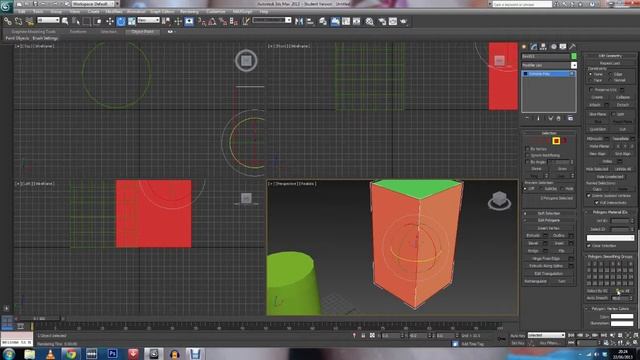Screen dimensions: 640x360
Task: Toggle Ignore Backfacing checkbox
Action: pos(527,156)
